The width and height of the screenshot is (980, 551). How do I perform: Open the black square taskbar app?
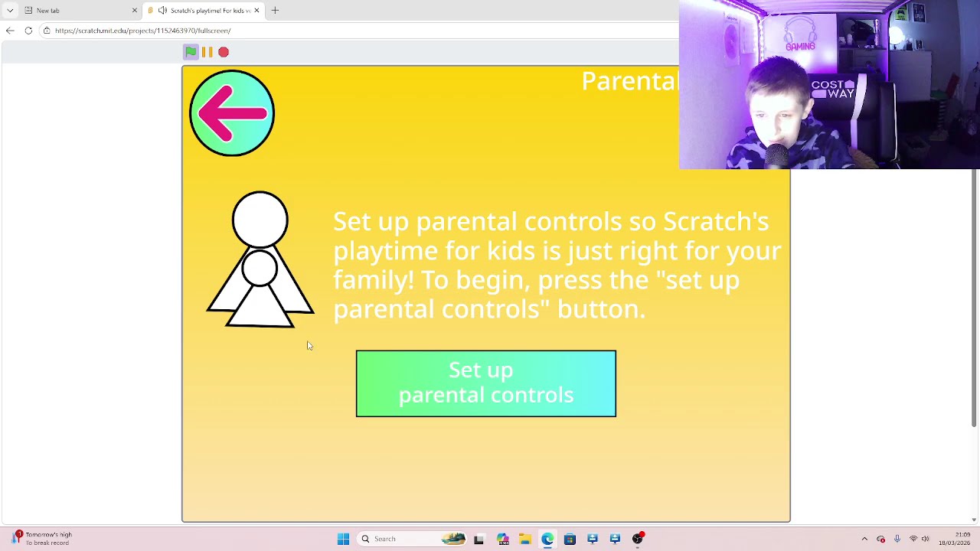tap(479, 539)
